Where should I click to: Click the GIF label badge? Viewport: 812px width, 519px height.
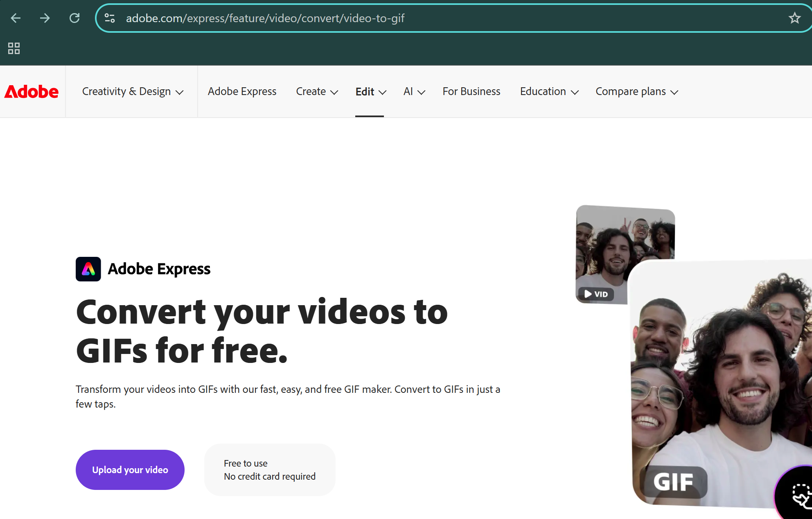point(673,482)
